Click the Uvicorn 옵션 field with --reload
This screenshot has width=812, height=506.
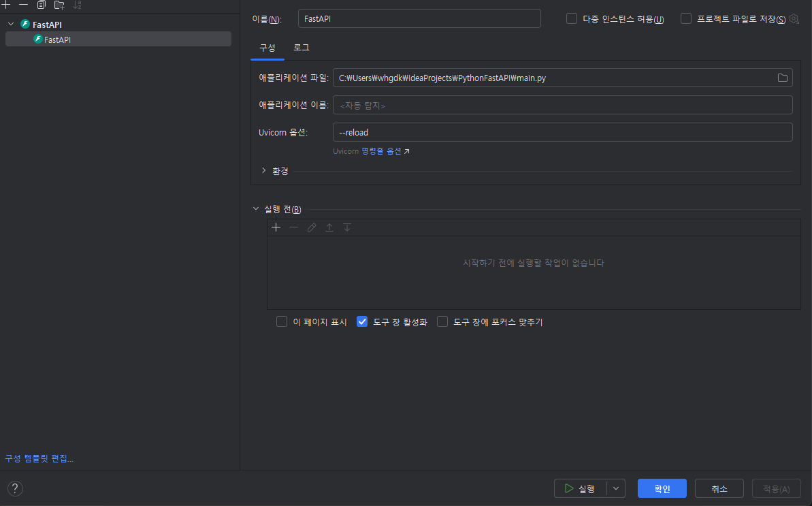coord(562,132)
